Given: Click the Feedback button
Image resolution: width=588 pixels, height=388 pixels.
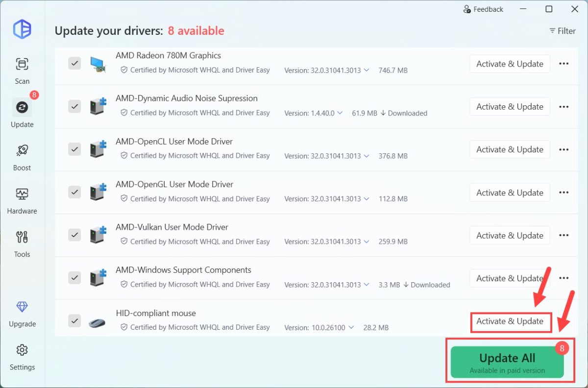Looking at the screenshot, I should pos(483,9).
